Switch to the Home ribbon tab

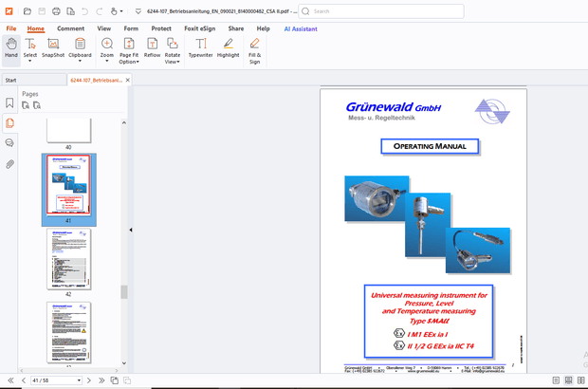[x=36, y=28]
